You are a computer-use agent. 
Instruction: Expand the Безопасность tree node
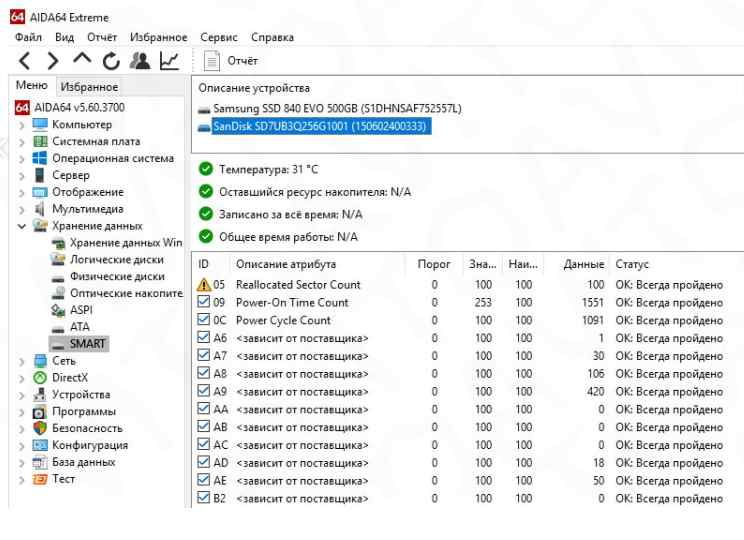[x=22, y=429]
